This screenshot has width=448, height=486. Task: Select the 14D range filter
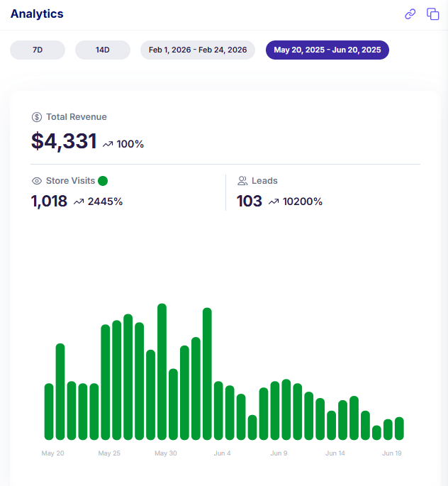pyautogui.click(x=103, y=50)
